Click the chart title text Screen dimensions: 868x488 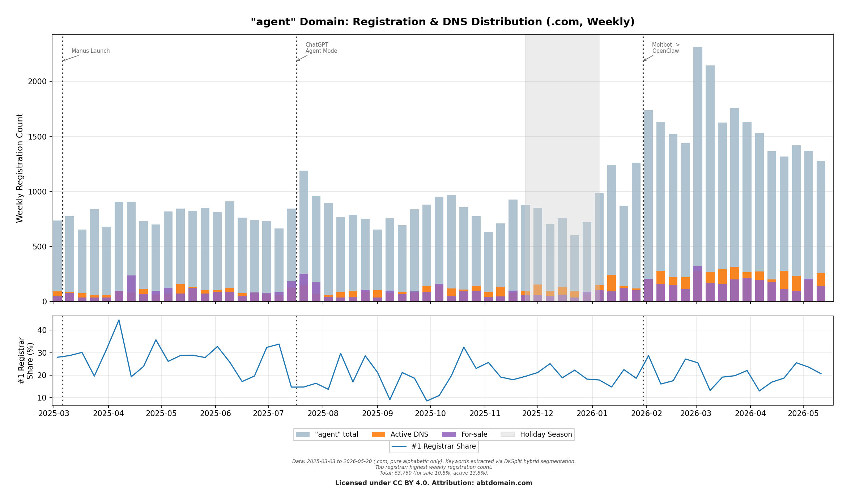(x=443, y=22)
